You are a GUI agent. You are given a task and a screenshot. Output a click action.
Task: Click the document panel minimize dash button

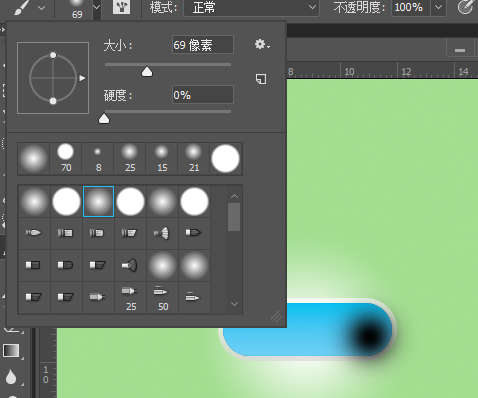click(x=460, y=50)
